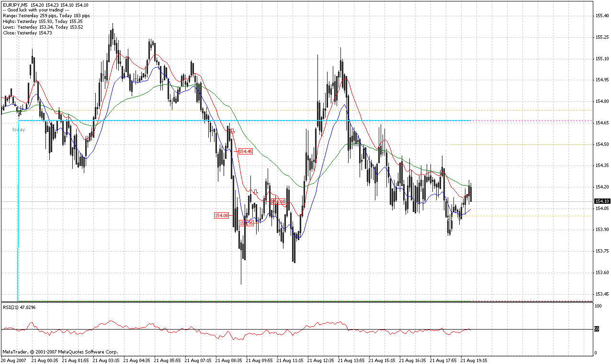The width and height of the screenshot is (611, 364).
Task: Click the 'today' label near the cyan line
Action: pyautogui.click(x=19, y=130)
